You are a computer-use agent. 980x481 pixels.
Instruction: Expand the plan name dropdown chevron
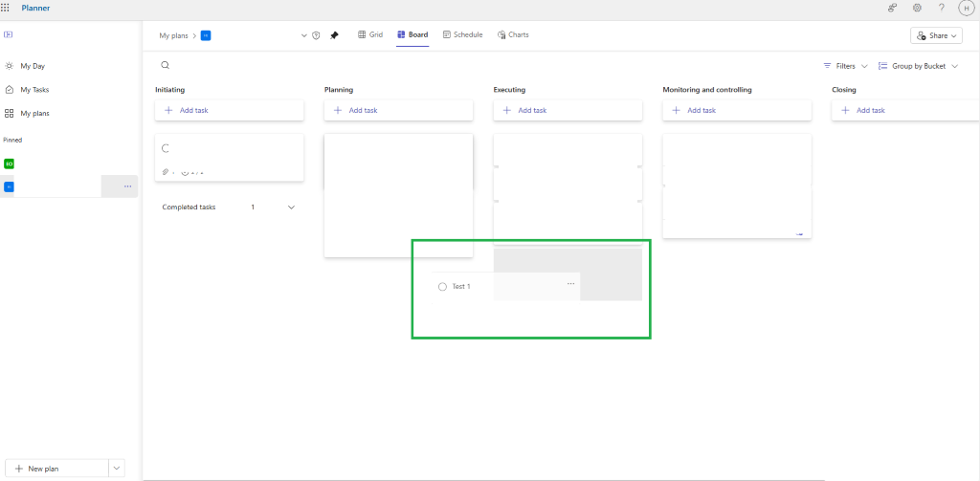tap(304, 35)
